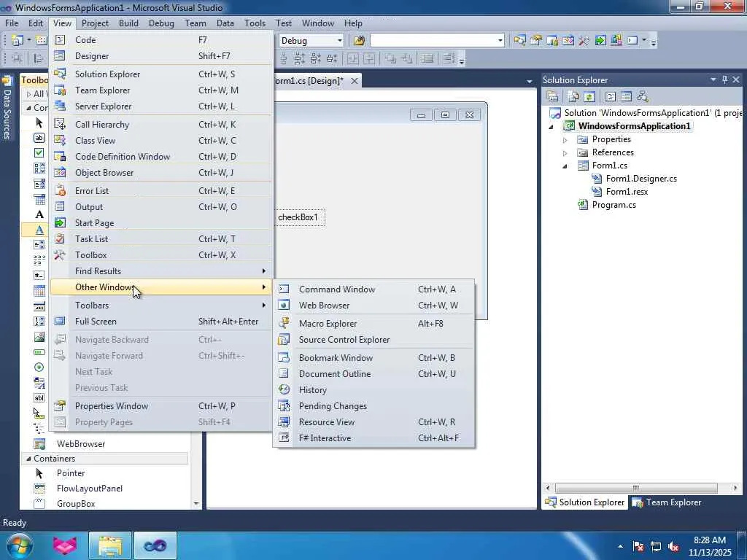Screen dimensions: 747x560
Task: Click the Designer icon in View menu
Action: coord(60,55)
